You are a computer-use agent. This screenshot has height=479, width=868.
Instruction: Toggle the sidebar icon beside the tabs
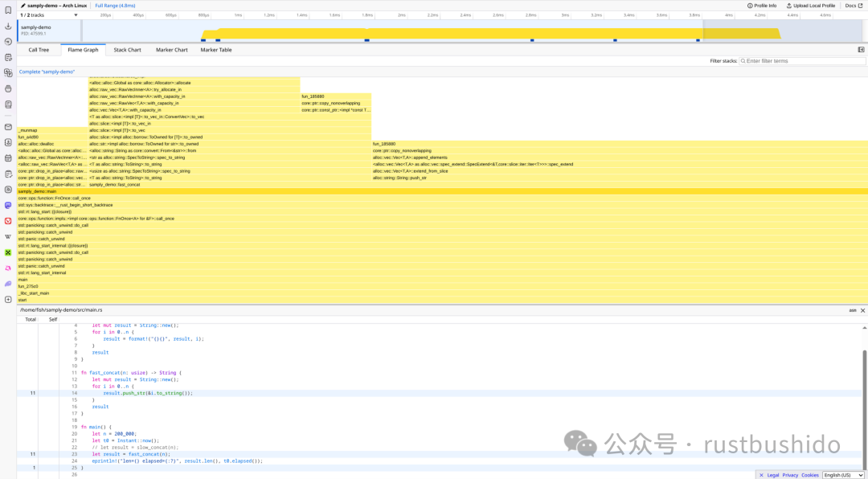(861, 49)
